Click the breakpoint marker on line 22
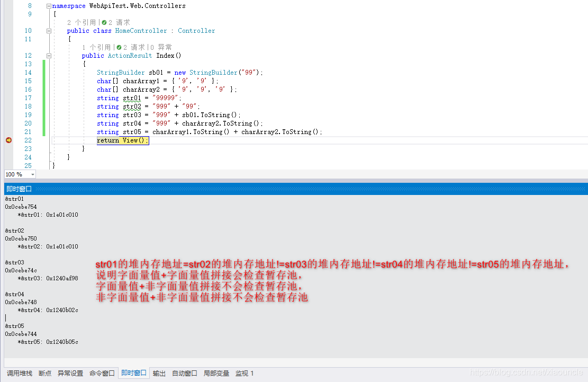Screen dimensions: 588x382 click(8, 140)
